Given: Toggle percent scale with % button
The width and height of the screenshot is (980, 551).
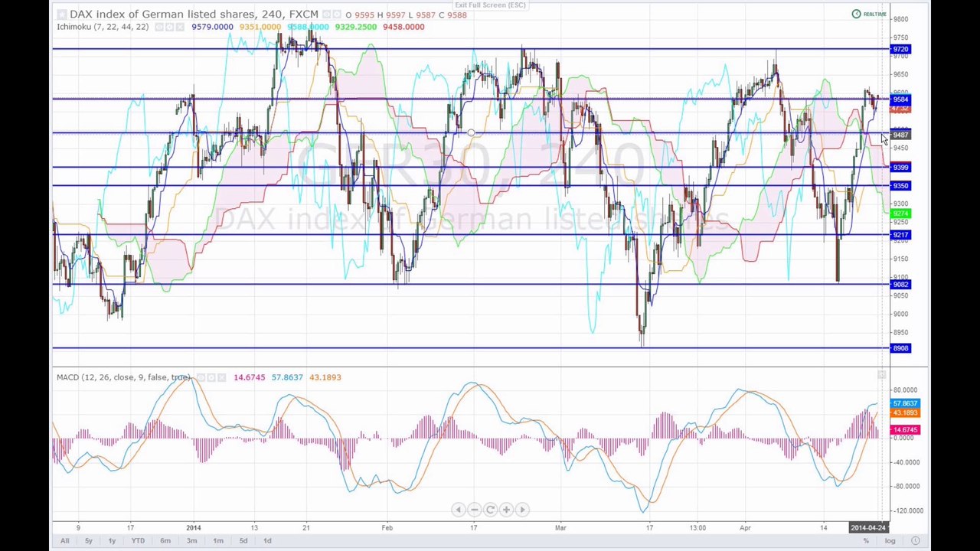Looking at the screenshot, I should (866, 541).
